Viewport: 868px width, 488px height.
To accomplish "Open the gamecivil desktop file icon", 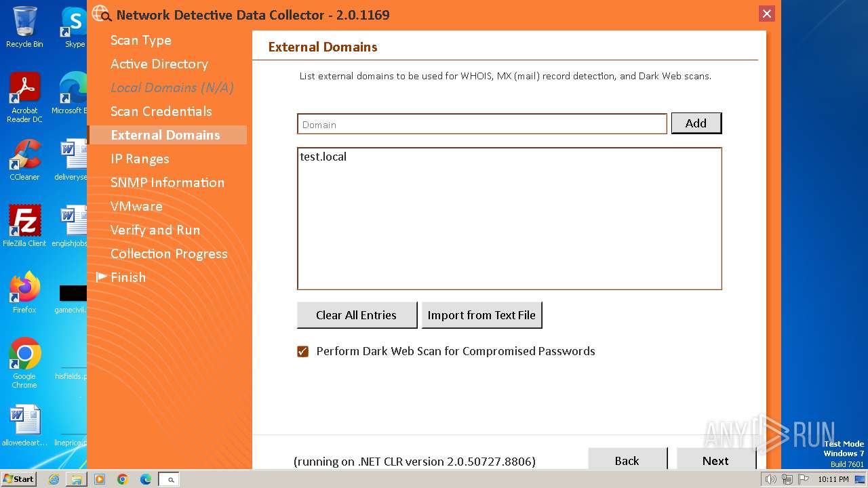I will click(72, 298).
